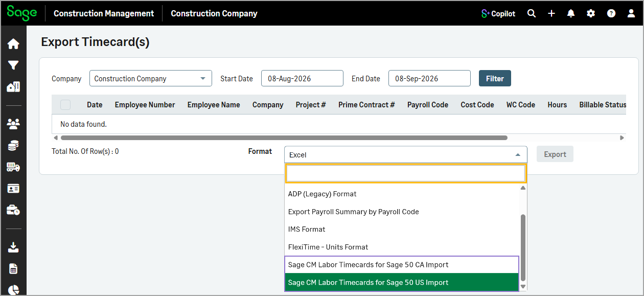This screenshot has height=296, width=644.
Task: Open the briefcase clock sidebar icon
Action: click(13, 210)
